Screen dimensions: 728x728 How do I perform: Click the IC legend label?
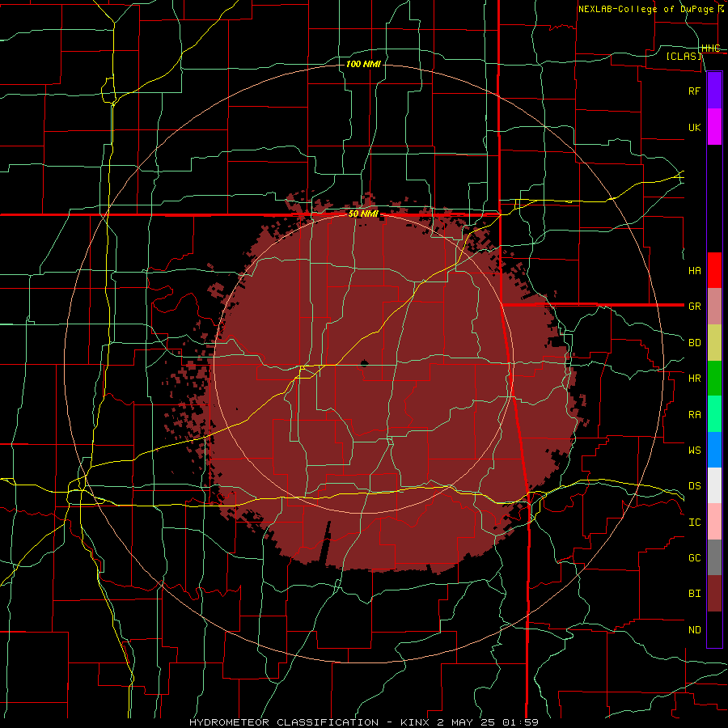(x=695, y=523)
